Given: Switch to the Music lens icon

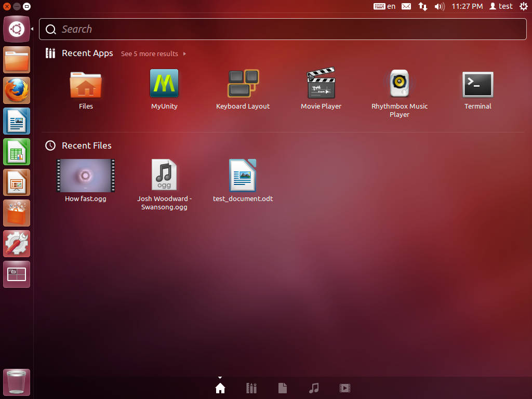Looking at the screenshot, I should (x=313, y=388).
